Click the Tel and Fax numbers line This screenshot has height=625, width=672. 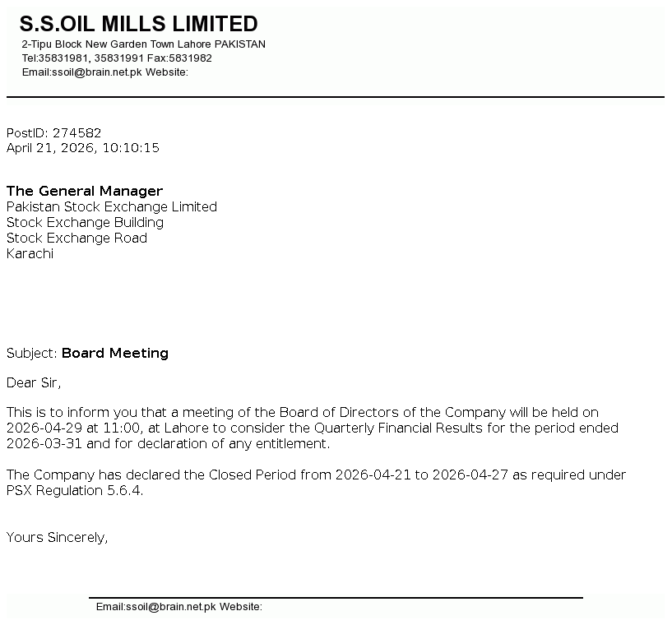tap(117, 58)
